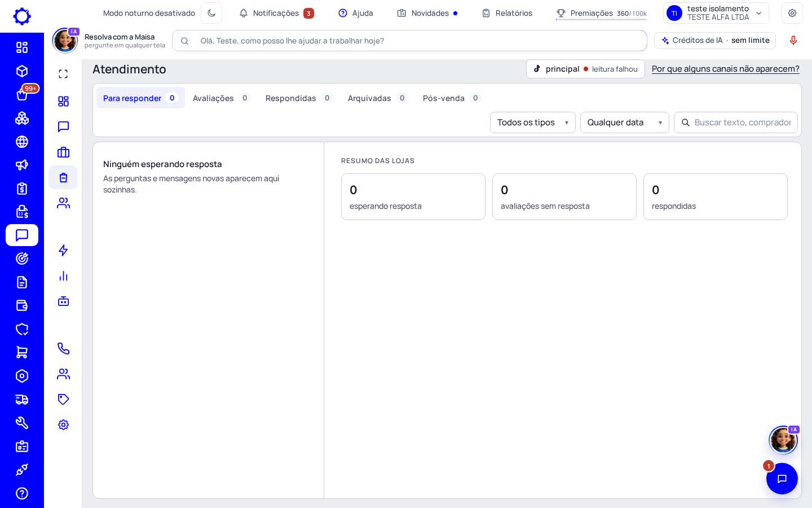
Task: Click 'Por que alguns canais não aparecem?' link
Action: pyautogui.click(x=725, y=69)
